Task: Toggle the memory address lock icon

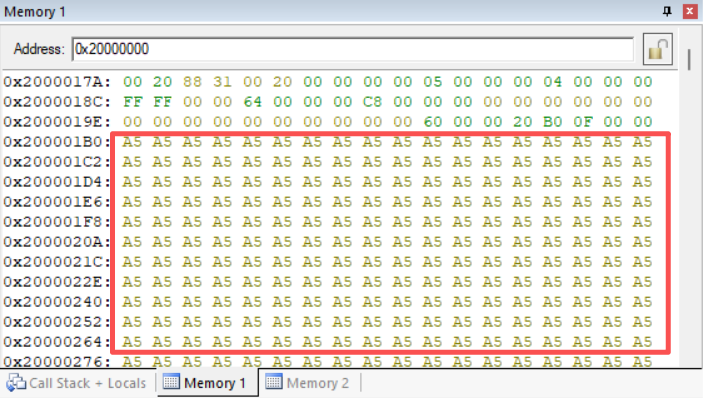Action: click(x=658, y=49)
